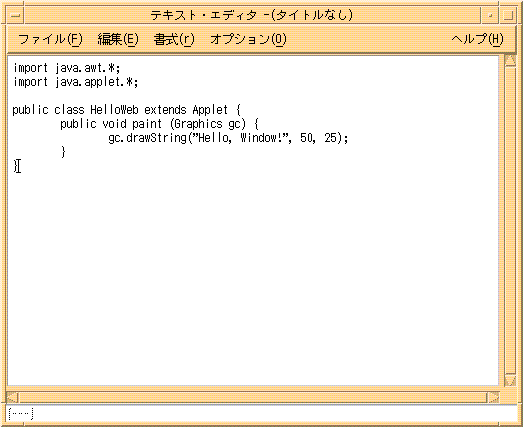Viewport: 523px width, 427px height.
Task: Click the horizontal scrollbar thumb
Action: tap(253, 397)
